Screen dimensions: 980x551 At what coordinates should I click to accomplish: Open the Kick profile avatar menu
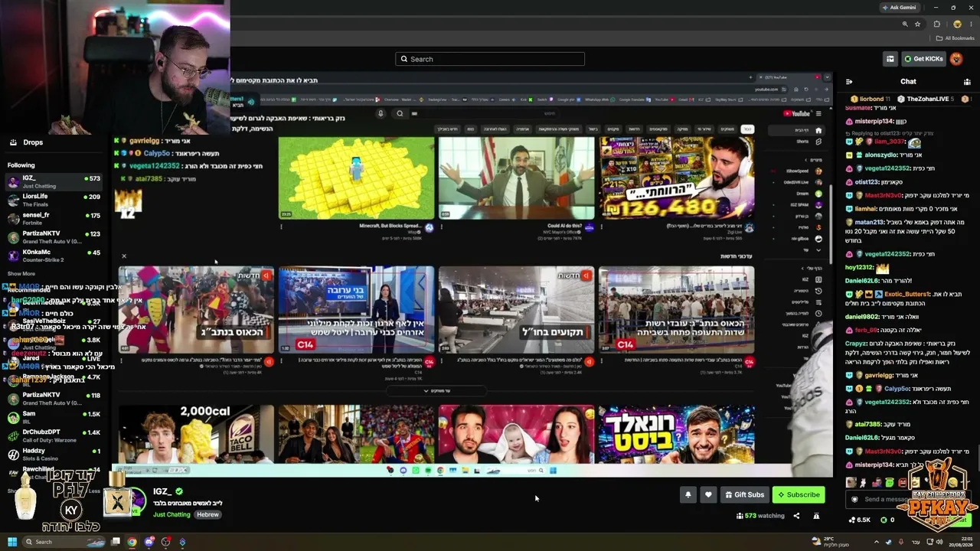tap(956, 59)
